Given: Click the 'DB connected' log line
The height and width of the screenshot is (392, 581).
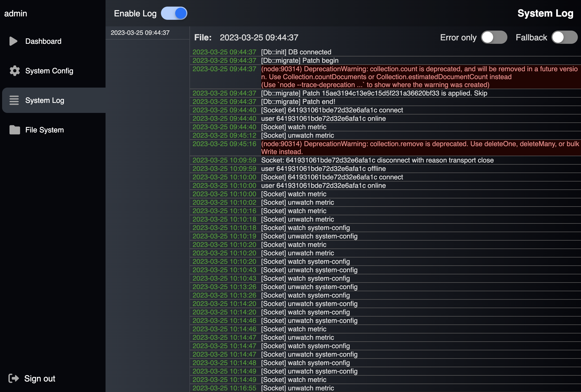Looking at the screenshot, I should (296, 52).
